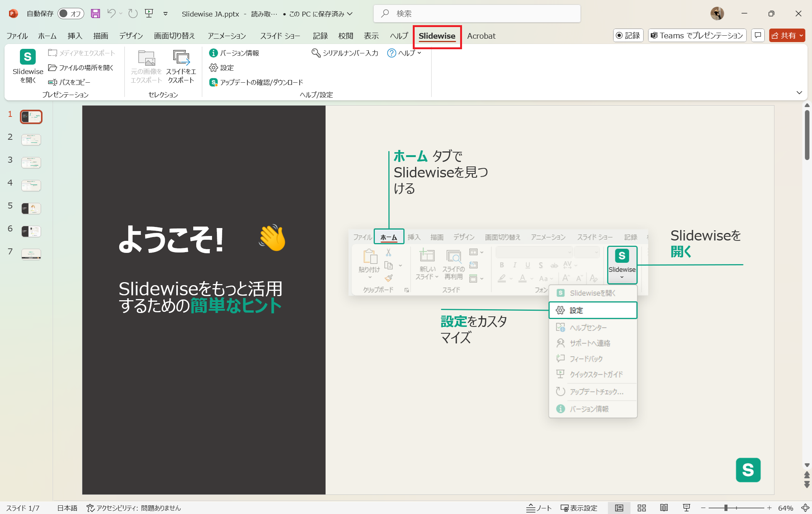812x514 pixels.
Task: Toggle the ノート pane in status bar
Action: pos(539,508)
